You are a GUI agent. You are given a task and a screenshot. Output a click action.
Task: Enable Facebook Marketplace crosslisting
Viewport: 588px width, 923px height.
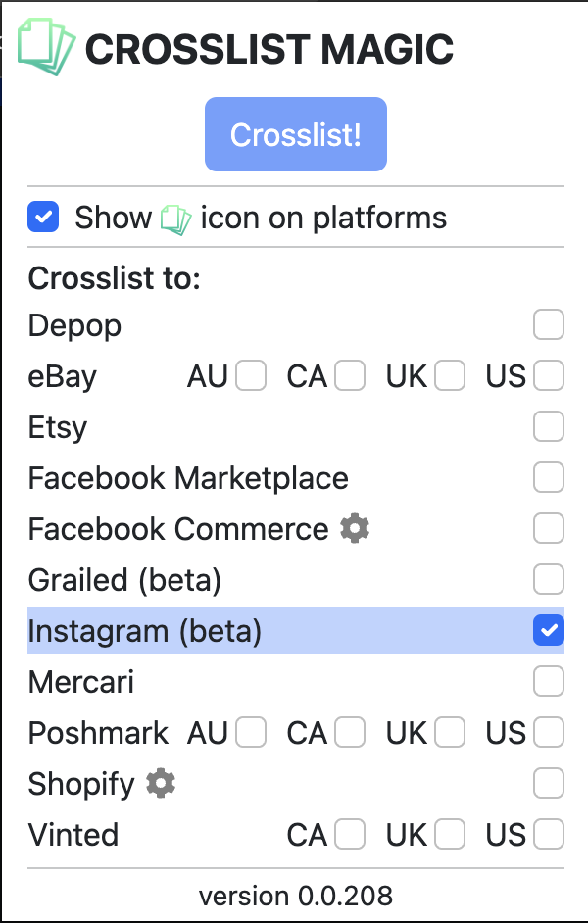coord(548,477)
